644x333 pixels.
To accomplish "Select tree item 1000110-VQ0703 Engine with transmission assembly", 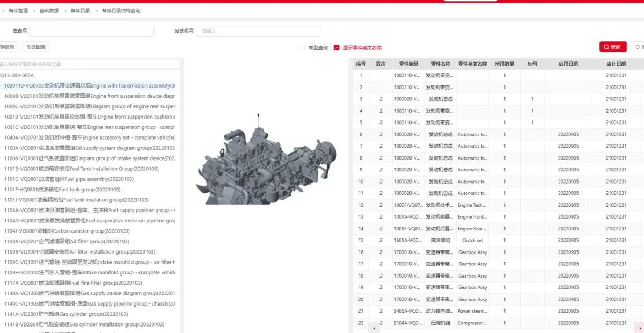I will pyautogui.click(x=89, y=86).
